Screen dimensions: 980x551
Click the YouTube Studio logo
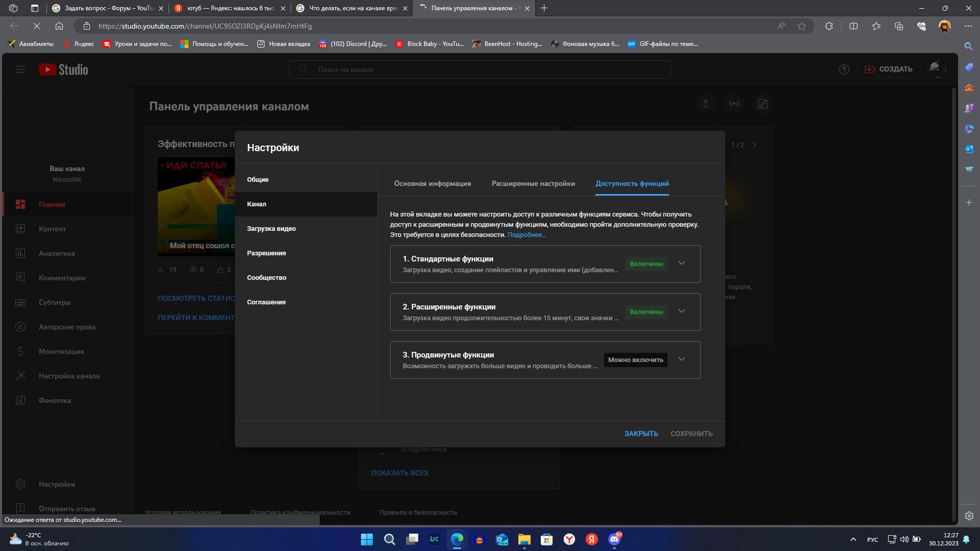pos(63,69)
